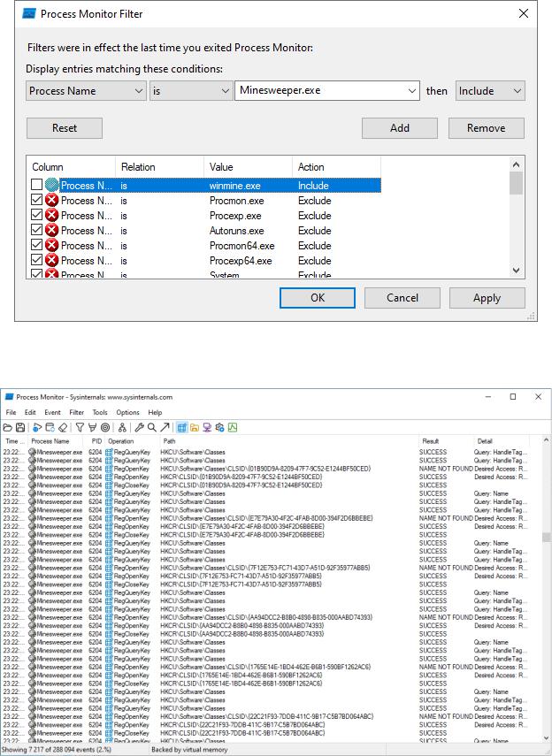The height and width of the screenshot is (756, 552).
Task: Open the 'is' relation dropdown
Action: pos(192,91)
